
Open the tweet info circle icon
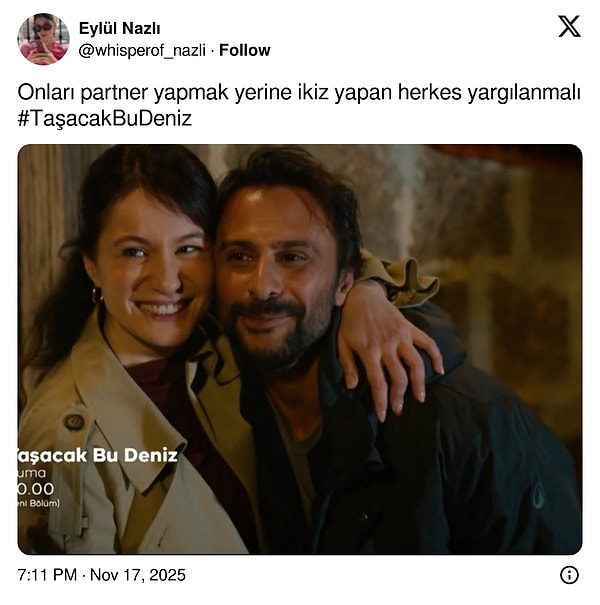(x=569, y=575)
